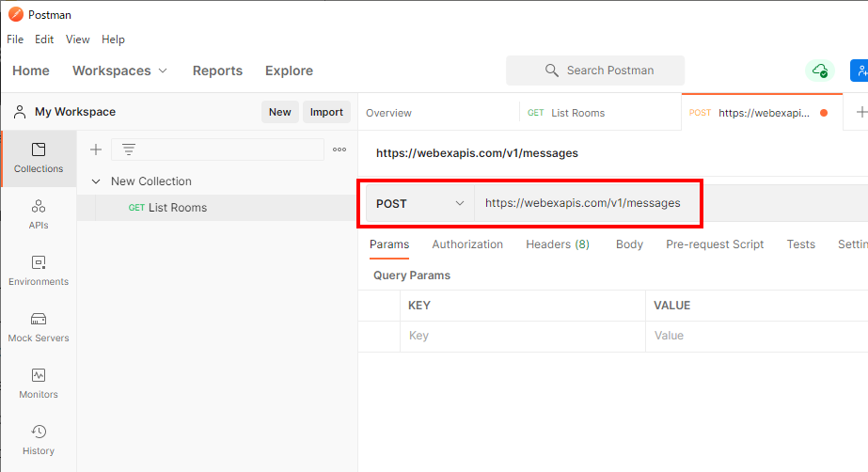Select the POST webexapi request tab

point(762,113)
